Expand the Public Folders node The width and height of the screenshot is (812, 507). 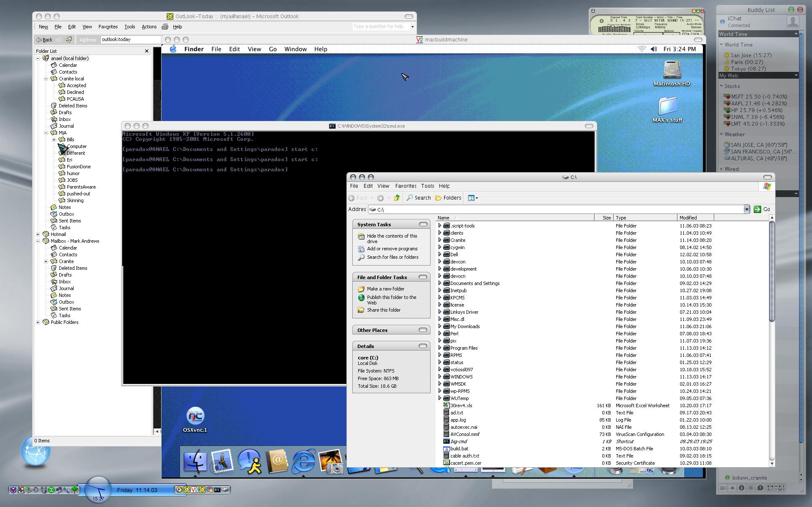[x=38, y=322]
